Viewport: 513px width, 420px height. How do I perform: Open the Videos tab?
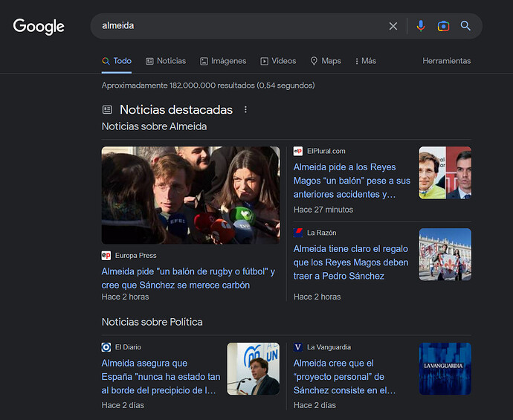[278, 61]
